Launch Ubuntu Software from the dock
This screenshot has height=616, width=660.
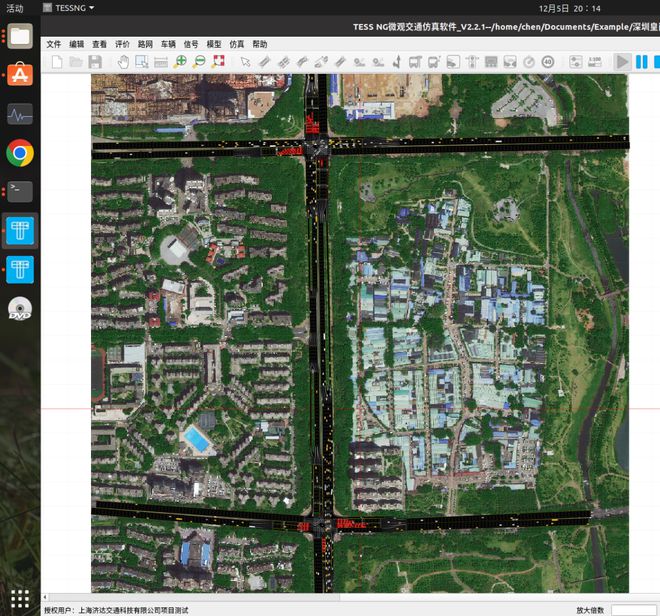tap(20, 74)
